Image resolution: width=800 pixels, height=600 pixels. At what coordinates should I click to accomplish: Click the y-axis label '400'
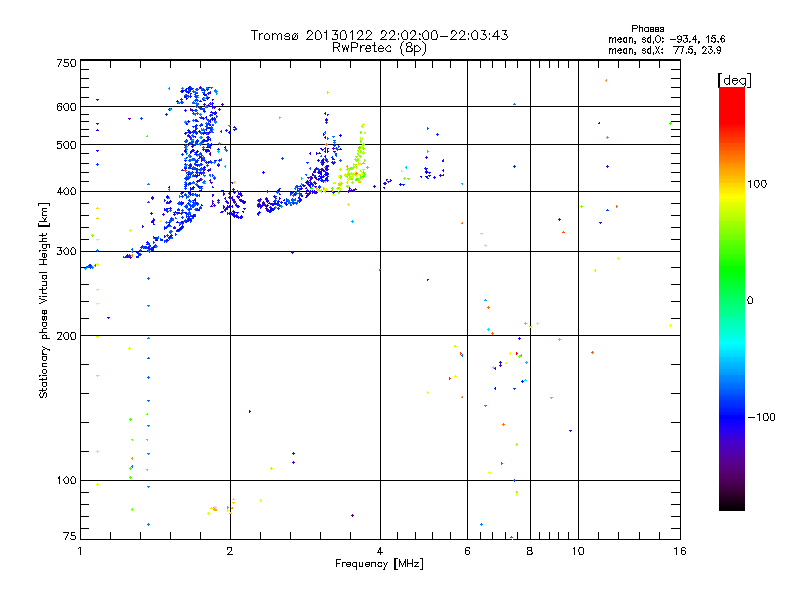click(x=66, y=192)
